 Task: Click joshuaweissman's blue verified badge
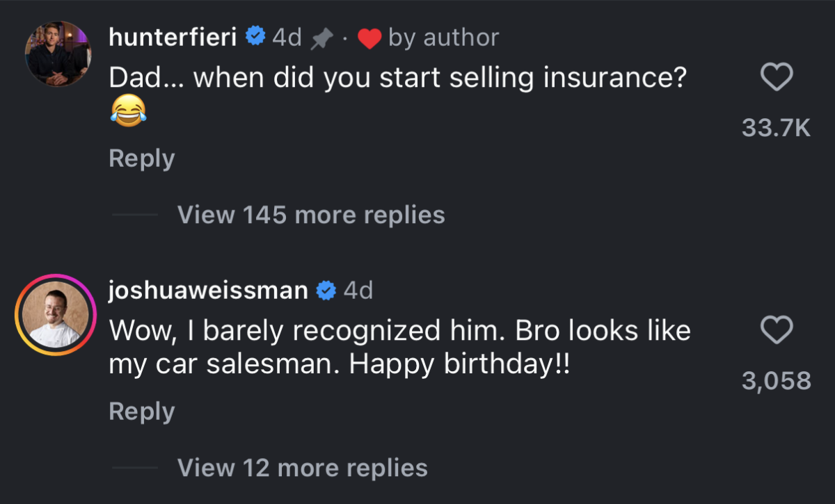pyautogui.click(x=326, y=291)
